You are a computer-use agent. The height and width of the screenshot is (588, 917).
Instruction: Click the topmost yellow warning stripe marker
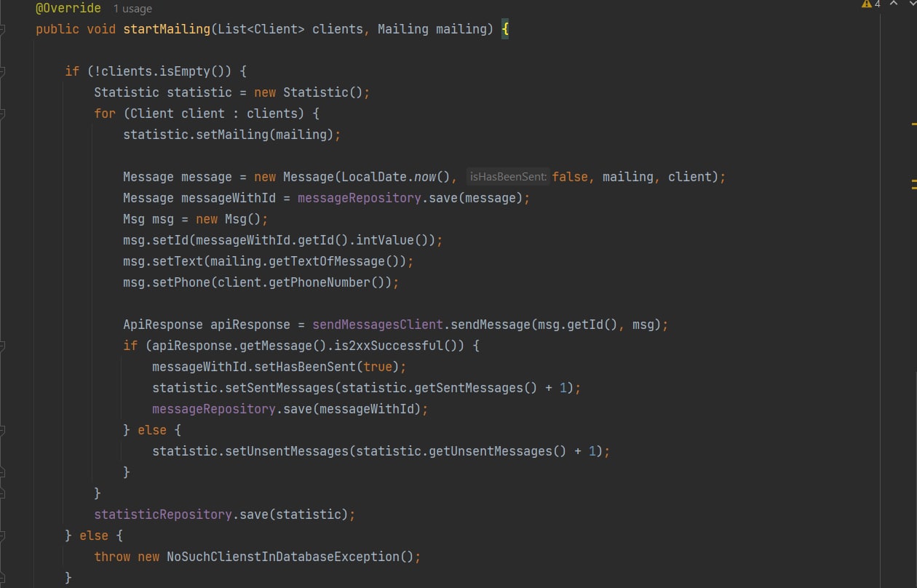[x=913, y=124]
